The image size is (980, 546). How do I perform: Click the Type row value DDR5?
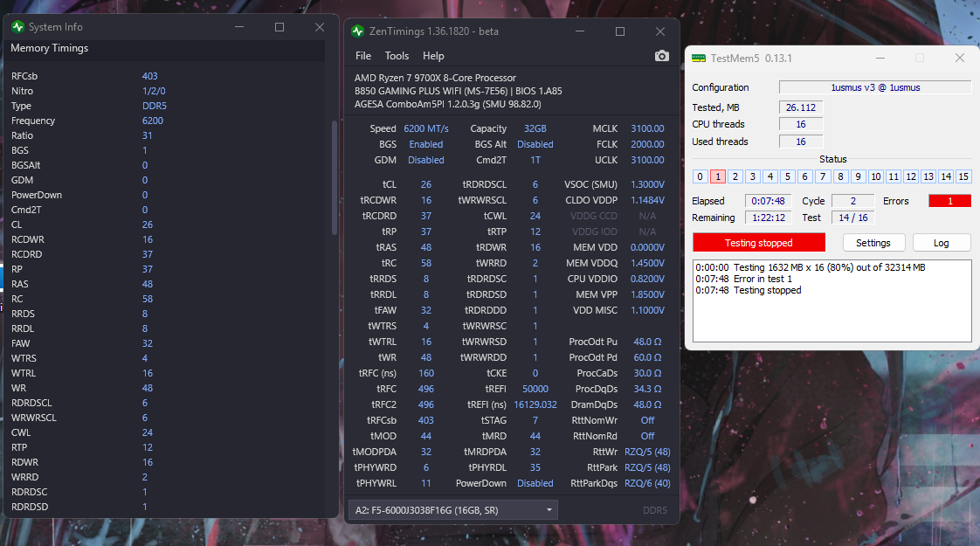(155, 106)
